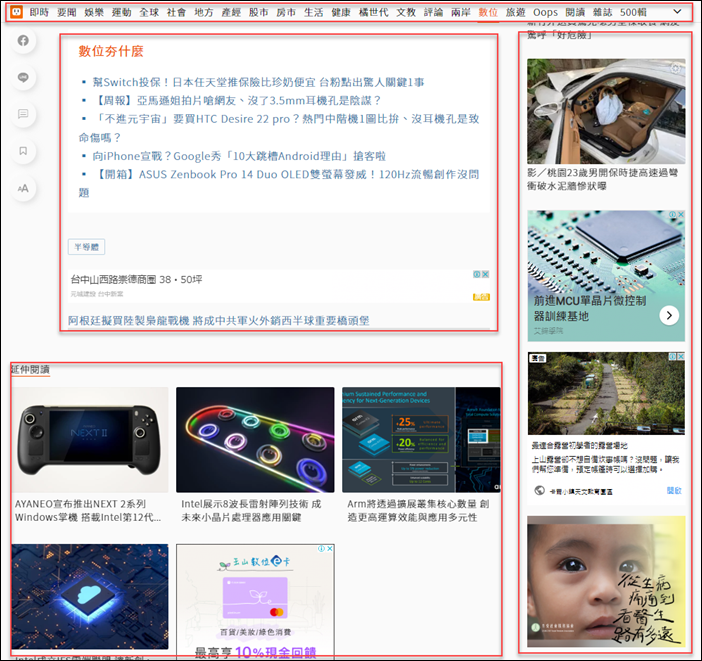Open the 要聞 menu

(67, 12)
